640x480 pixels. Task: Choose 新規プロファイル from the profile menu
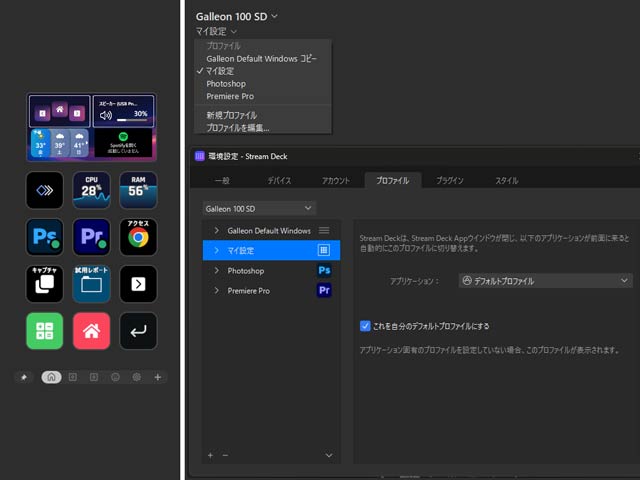point(231,115)
